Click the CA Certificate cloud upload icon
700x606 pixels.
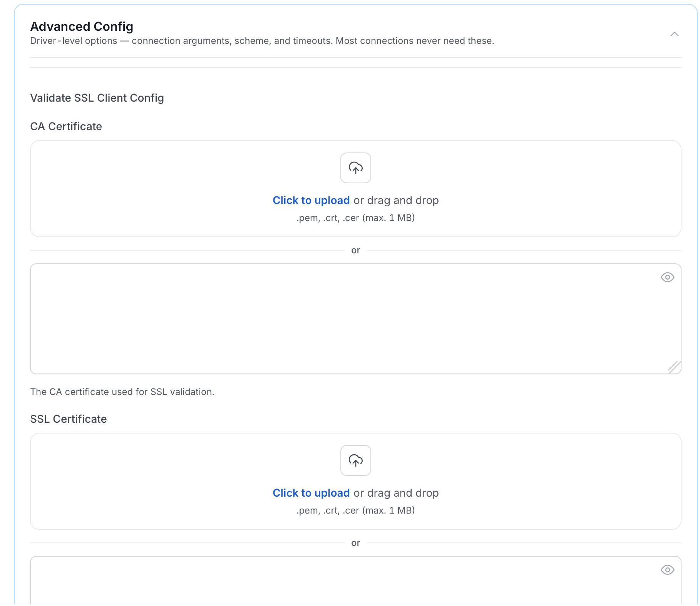[x=355, y=168]
